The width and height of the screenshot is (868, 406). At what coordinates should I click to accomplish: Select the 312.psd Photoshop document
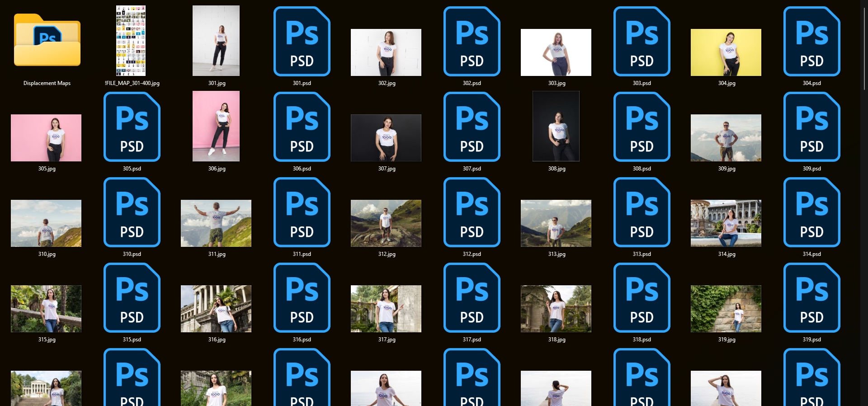472,212
